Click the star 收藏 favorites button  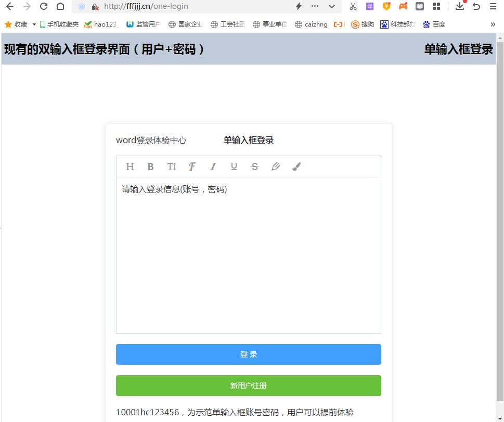[16, 24]
